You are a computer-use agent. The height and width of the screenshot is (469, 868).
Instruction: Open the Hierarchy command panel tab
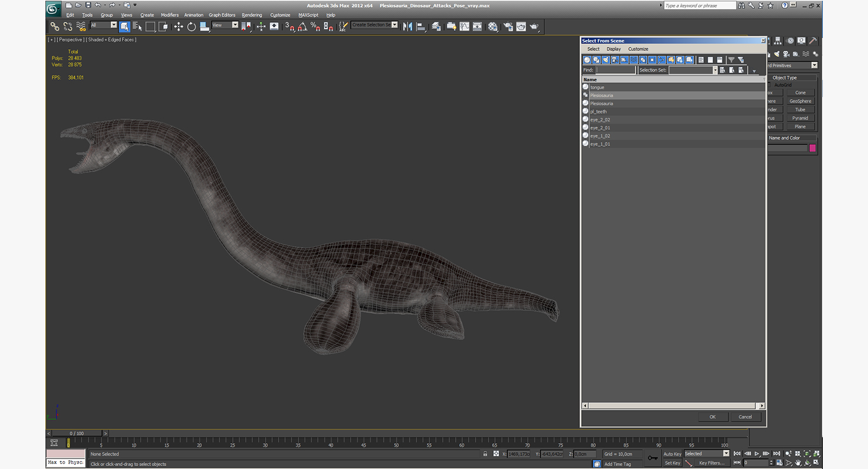[x=778, y=40]
